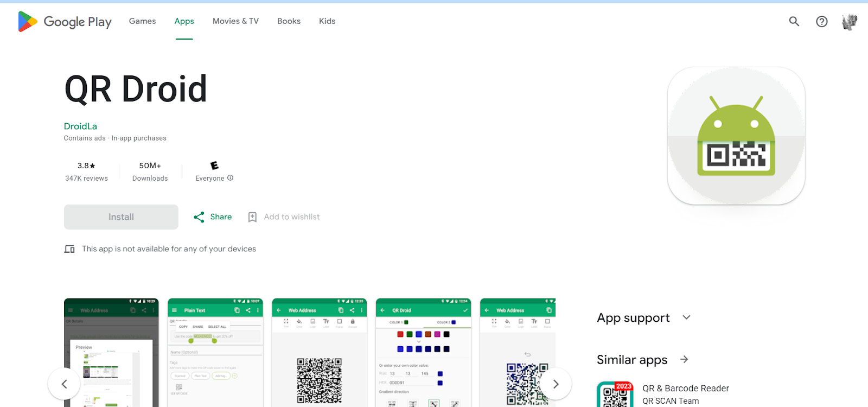The height and width of the screenshot is (407, 868).
Task: Click the Downloads label
Action: [150, 179]
